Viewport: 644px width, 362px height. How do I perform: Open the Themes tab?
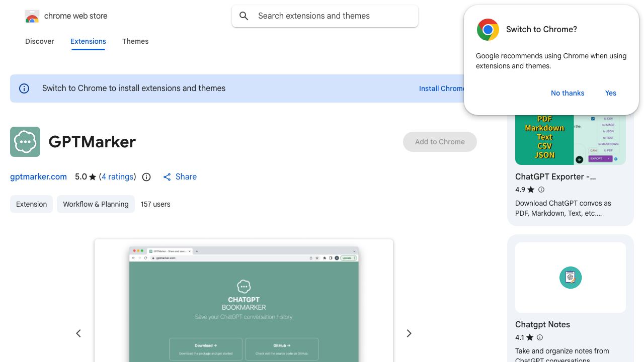pyautogui.click(x=135, y=41)
